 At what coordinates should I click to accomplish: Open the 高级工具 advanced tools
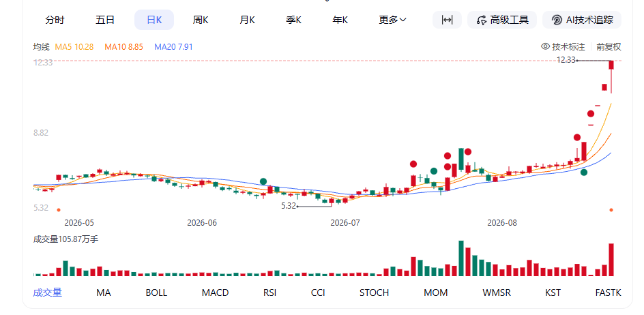(x=502, y=20)
